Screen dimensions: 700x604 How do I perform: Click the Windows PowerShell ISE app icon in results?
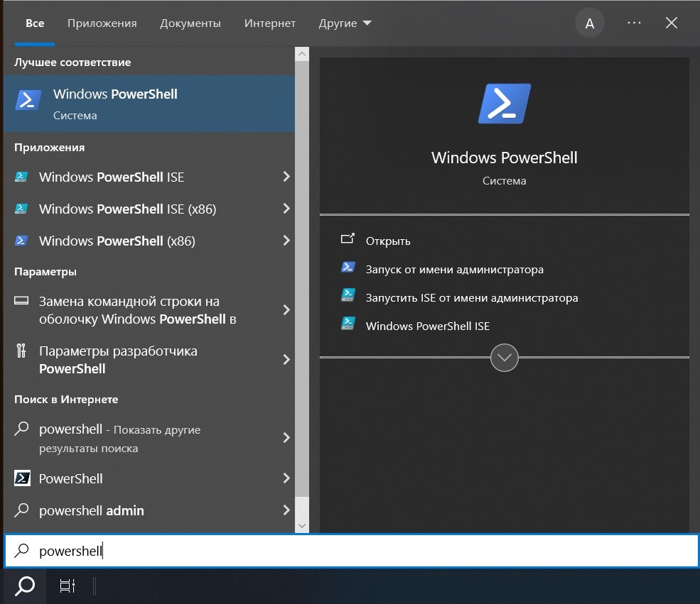(21, 177)
